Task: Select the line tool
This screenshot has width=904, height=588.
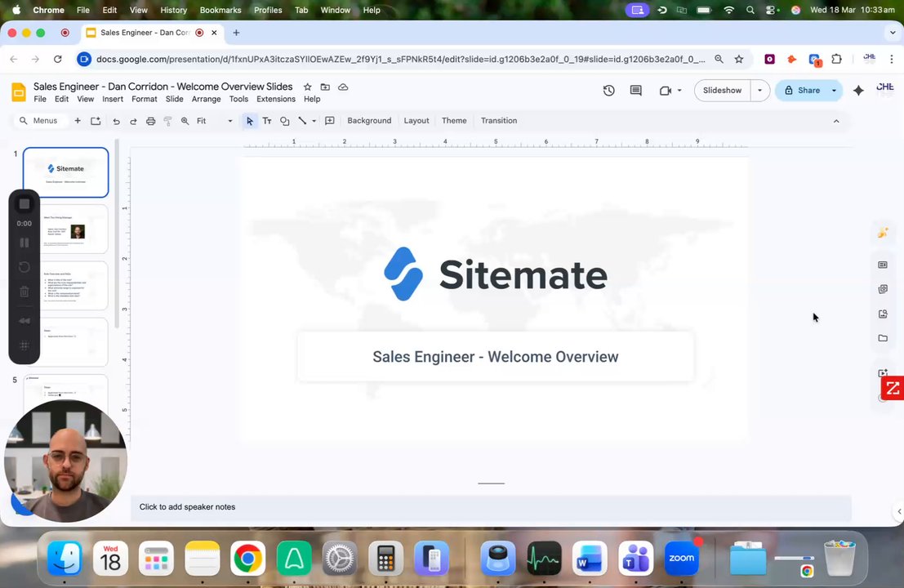Action: 302,121
